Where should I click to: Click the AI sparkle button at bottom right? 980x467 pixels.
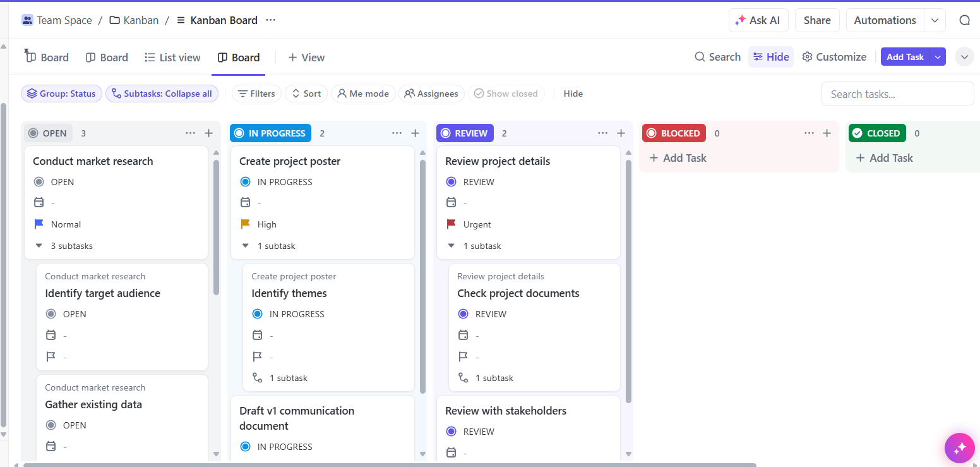pyautogui.click(x=960, y=447)
